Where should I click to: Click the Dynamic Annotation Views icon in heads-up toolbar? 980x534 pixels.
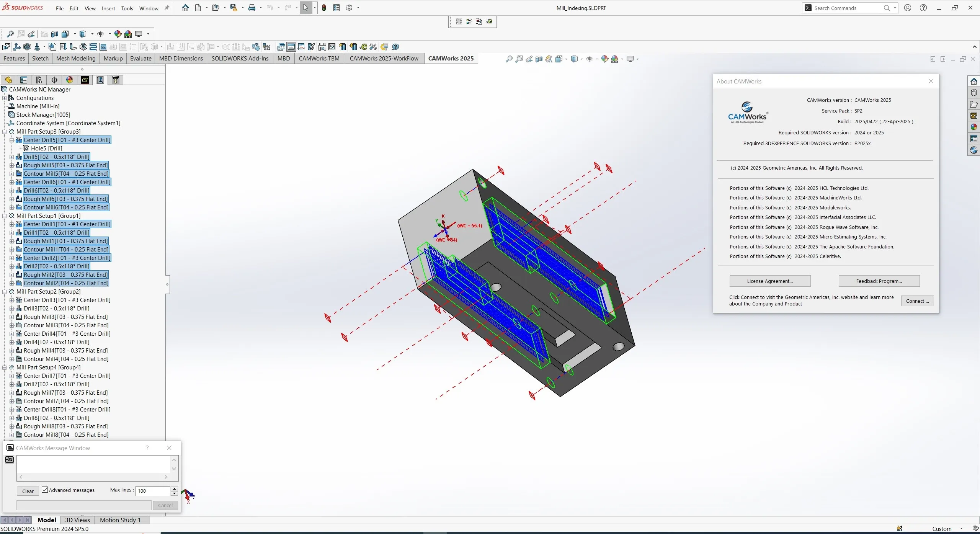click(549, 59)
